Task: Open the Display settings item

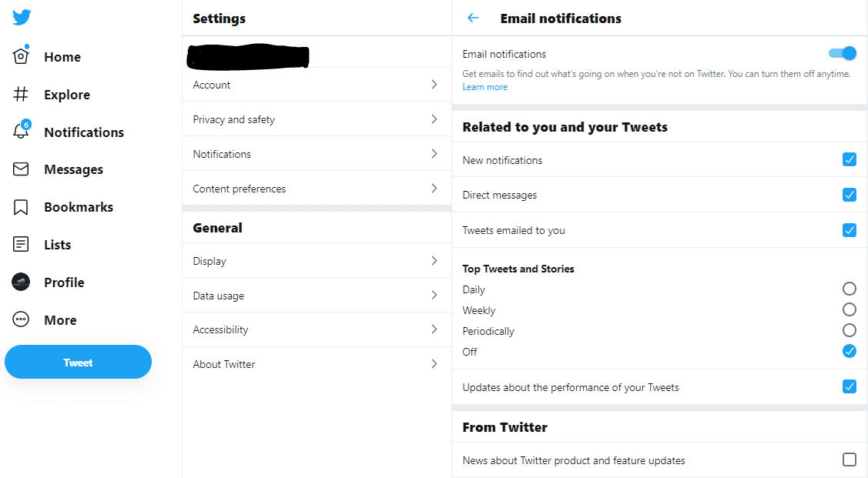Action: point(316,261)
